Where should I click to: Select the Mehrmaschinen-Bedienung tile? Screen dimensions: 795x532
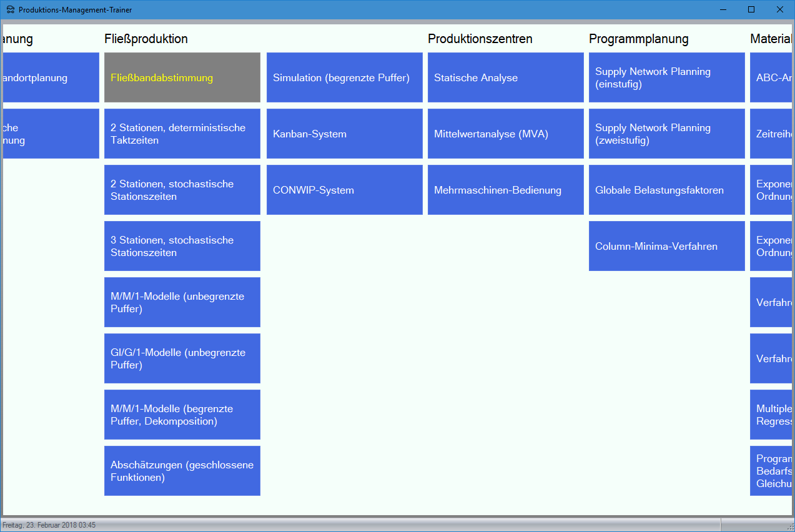click(505, 190)
